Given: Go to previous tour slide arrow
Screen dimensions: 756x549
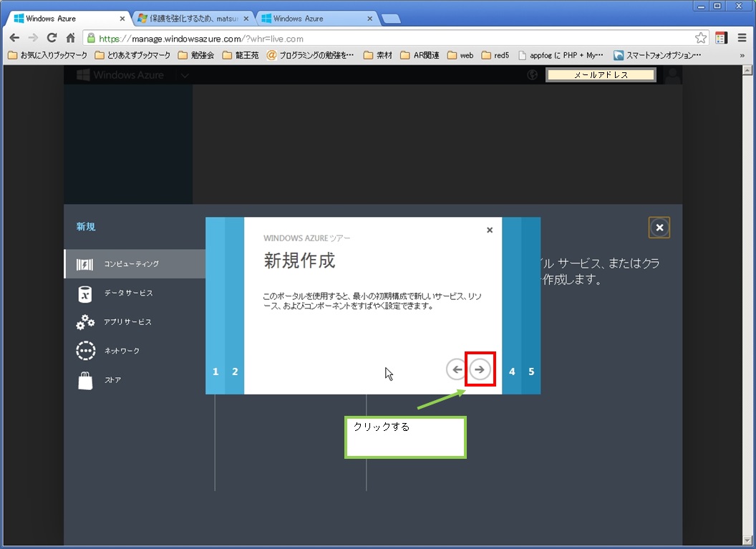Looking at the screenshot, I should click(456, 369).
